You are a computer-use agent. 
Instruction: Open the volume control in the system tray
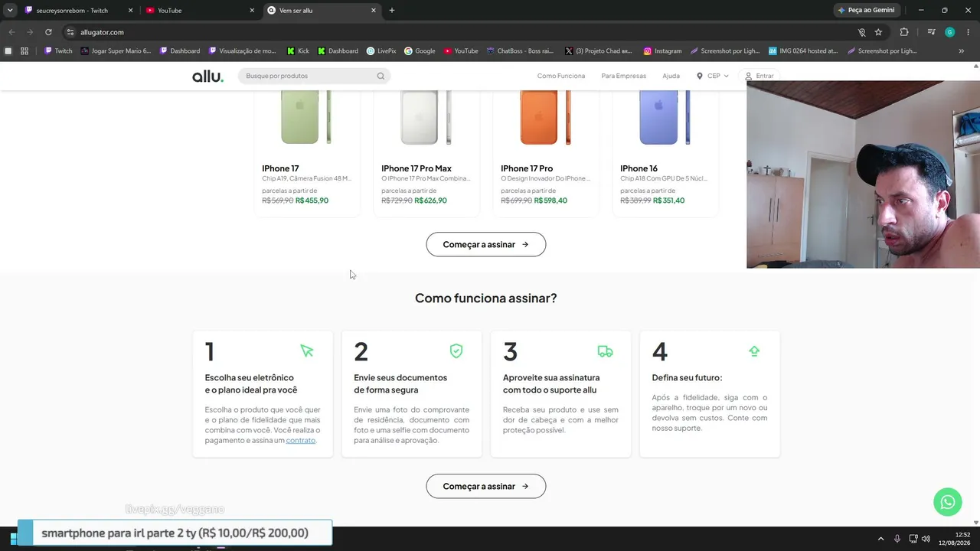(x=926, y=538)
